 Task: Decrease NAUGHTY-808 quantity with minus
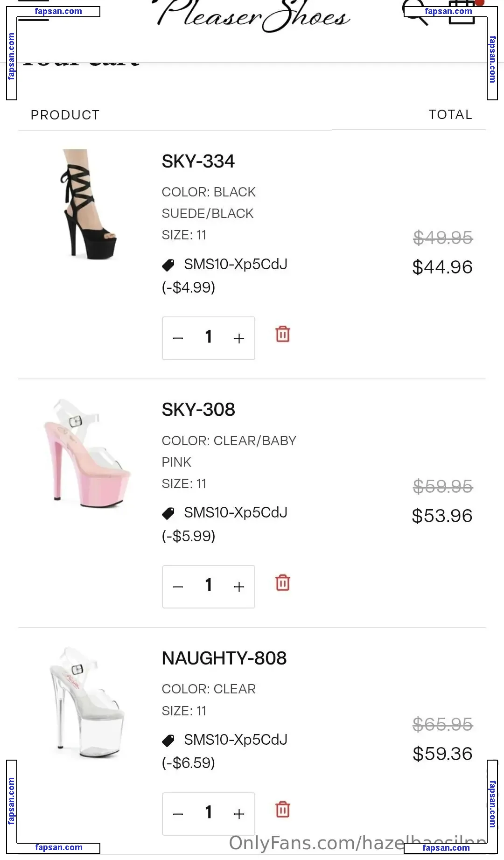[178, 814]
